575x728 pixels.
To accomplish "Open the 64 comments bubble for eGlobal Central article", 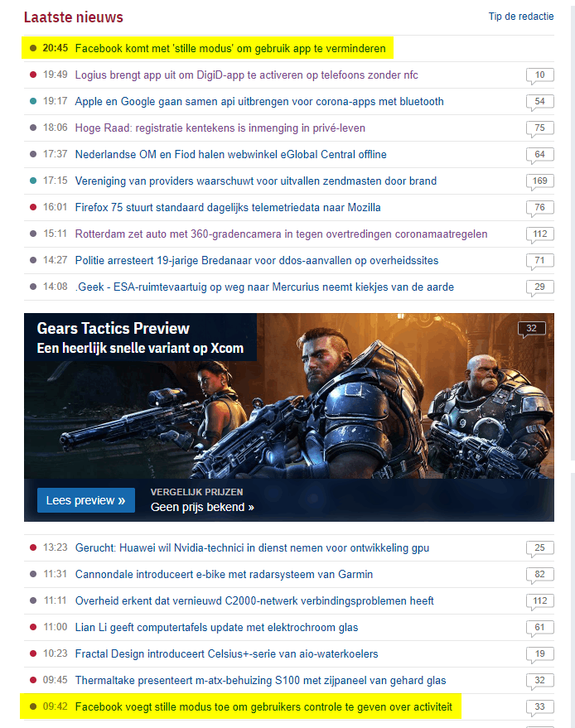I will point(539,155).
